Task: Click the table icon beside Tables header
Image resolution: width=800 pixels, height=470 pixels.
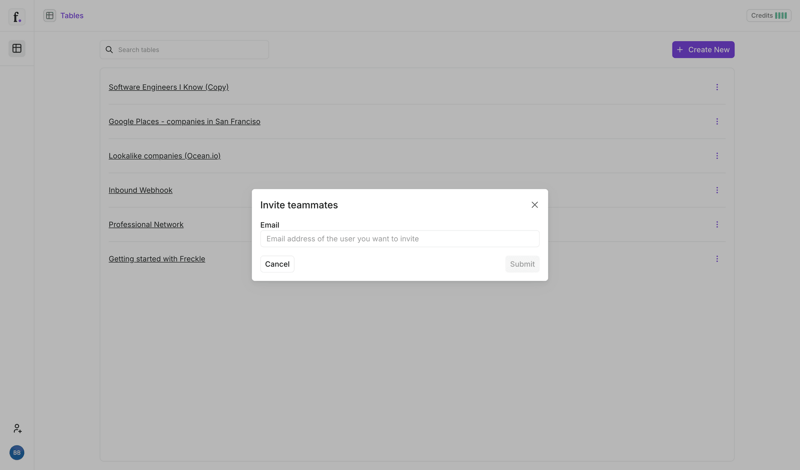Action: pos(49,16)
